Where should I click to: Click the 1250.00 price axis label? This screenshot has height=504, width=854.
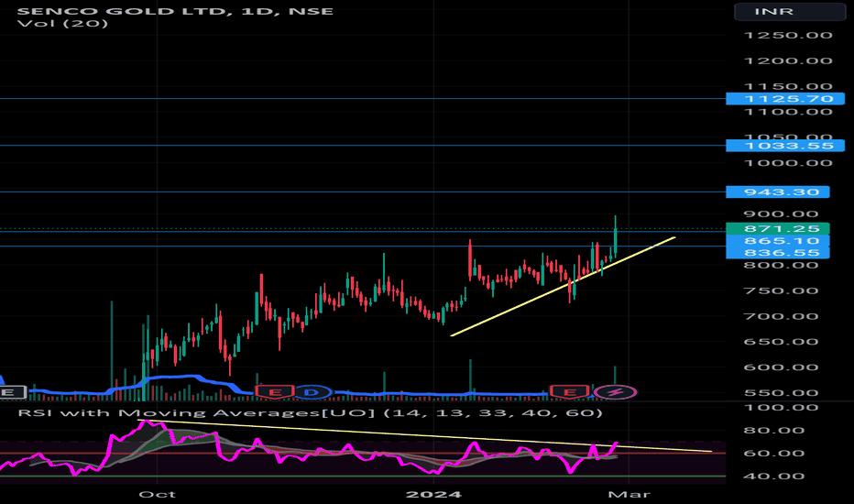[788, 36]
